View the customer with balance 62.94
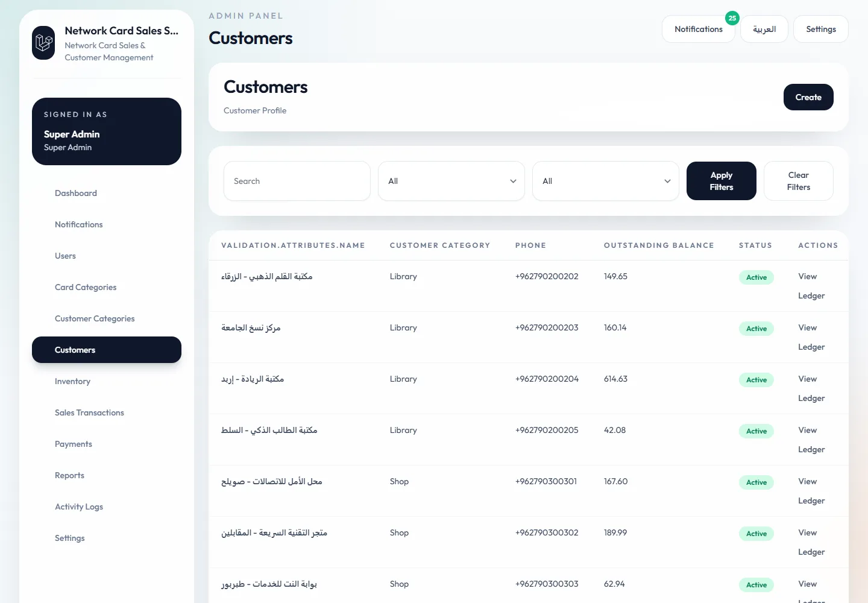This screenshot has height=603, width=868. pyautogui.click(x=807, y=584)
